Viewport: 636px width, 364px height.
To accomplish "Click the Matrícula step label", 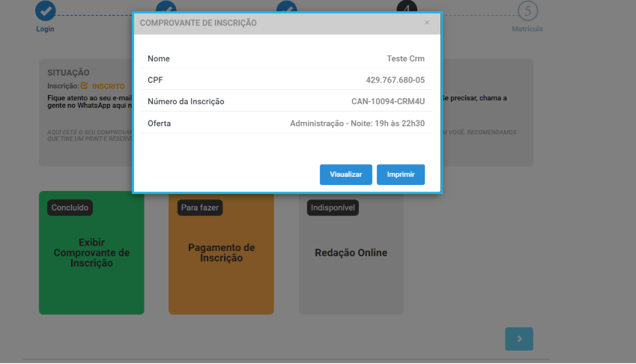I will [x=527, y=28].
